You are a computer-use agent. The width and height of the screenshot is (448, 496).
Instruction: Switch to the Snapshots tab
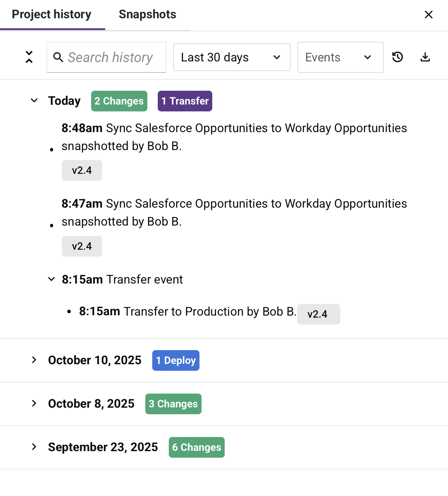click(147, 14)
